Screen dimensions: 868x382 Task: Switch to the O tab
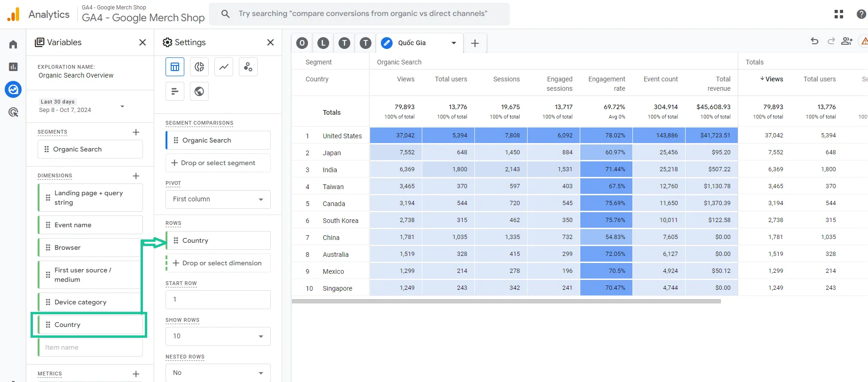tap(302, 43)
